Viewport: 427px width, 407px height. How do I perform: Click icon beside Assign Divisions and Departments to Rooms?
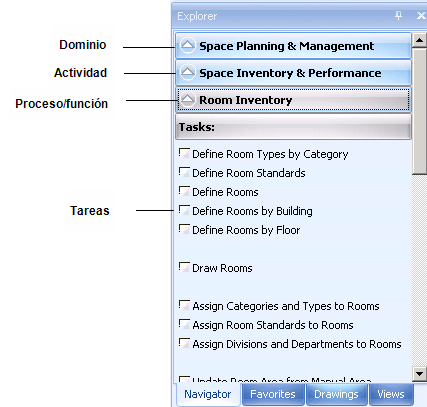(184, 343)
